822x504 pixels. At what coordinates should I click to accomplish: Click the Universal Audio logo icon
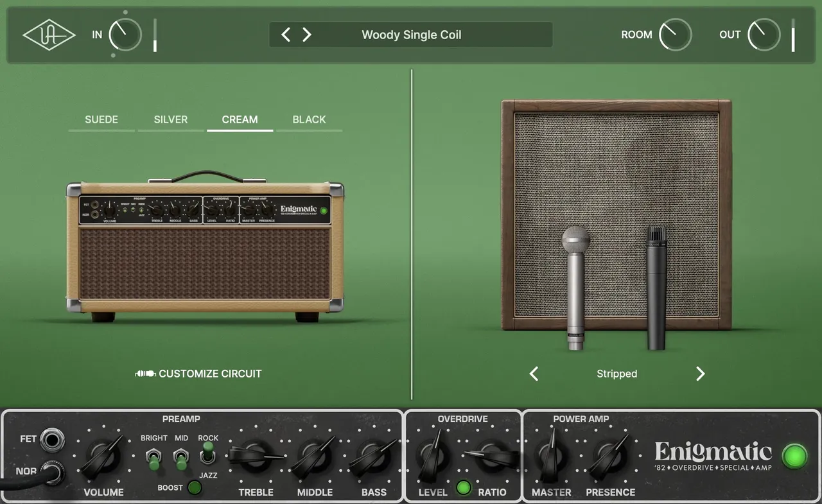point(49,35)
